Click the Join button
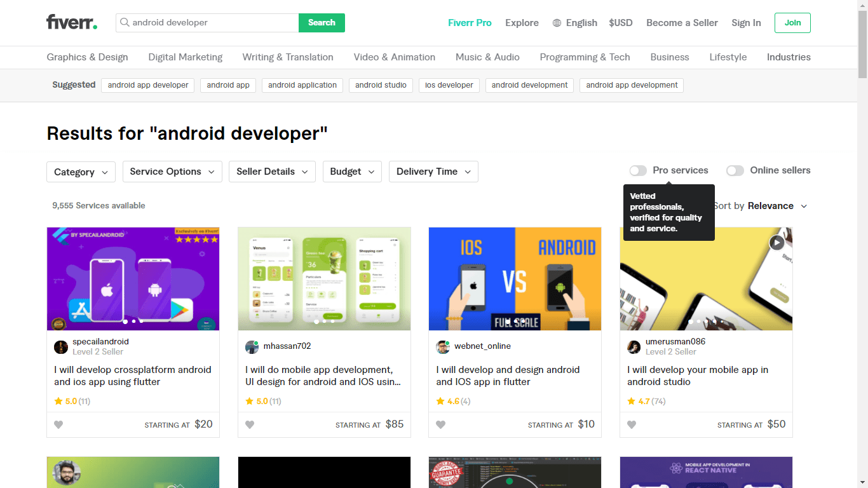868x488 pixels. [792, 23]
